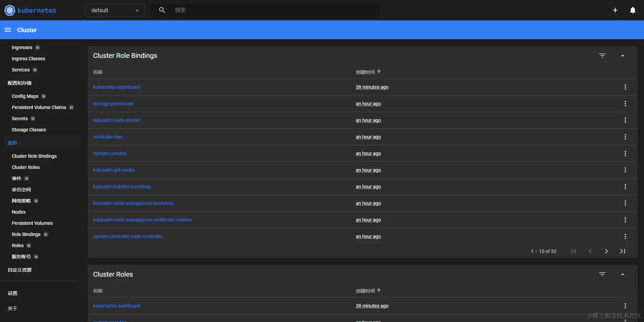The image size is (644, 322).
Task: Open Cluster Roles in sidebar
Action: pyautogui.click(x=26, y=167)
